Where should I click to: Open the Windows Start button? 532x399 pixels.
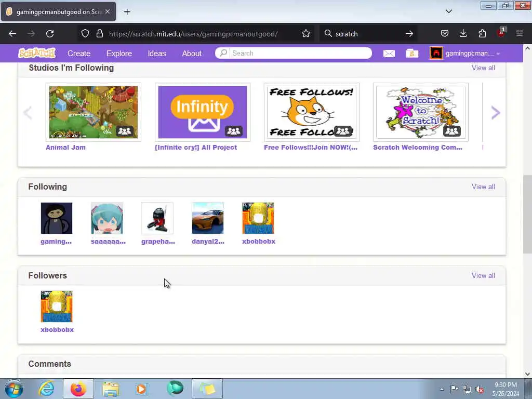click(14, 389)
